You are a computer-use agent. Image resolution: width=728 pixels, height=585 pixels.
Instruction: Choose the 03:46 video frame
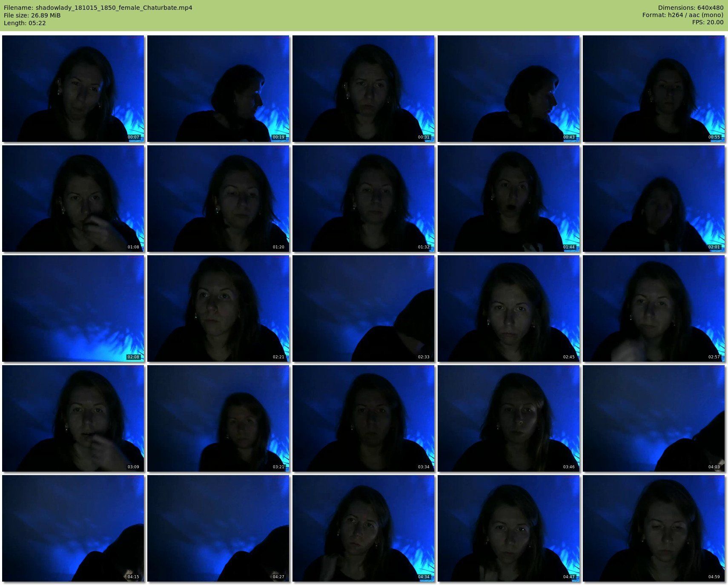coord(508,418)
